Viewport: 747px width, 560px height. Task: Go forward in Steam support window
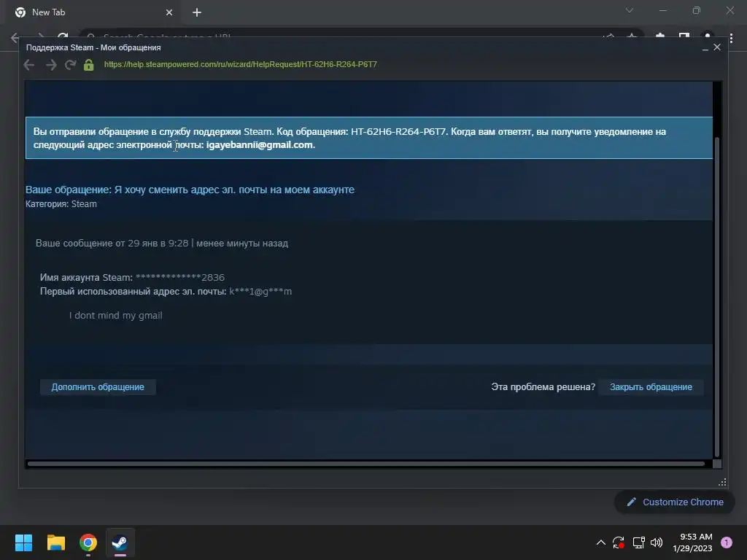pyautogui.click(x=51, y=65)
